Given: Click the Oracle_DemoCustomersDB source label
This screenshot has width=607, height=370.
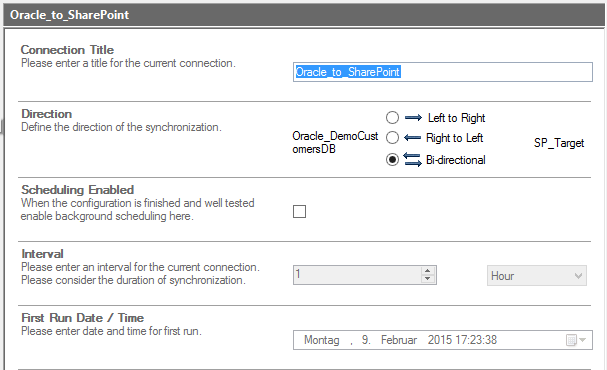Looking at the screenshot, I should [335, 142].
